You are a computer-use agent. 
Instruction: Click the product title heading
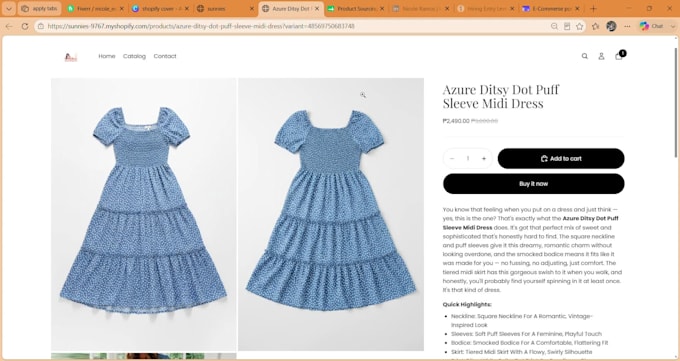[x=501, y=96]
